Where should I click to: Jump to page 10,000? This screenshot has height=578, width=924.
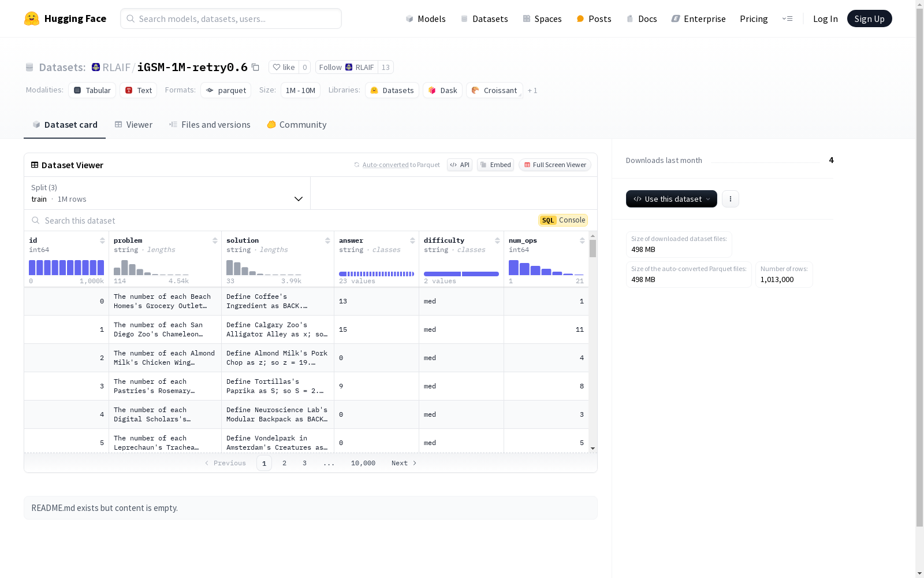tap(363, 463)
